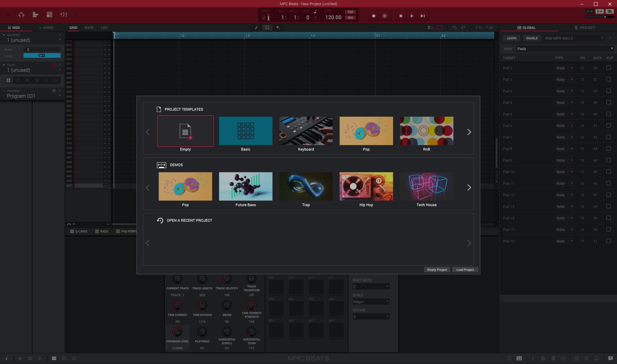Image resolution: width=617 pixels, height=364 pixels.
Task: Click the redo arrow icon
Action: click(x=463, y=28)
